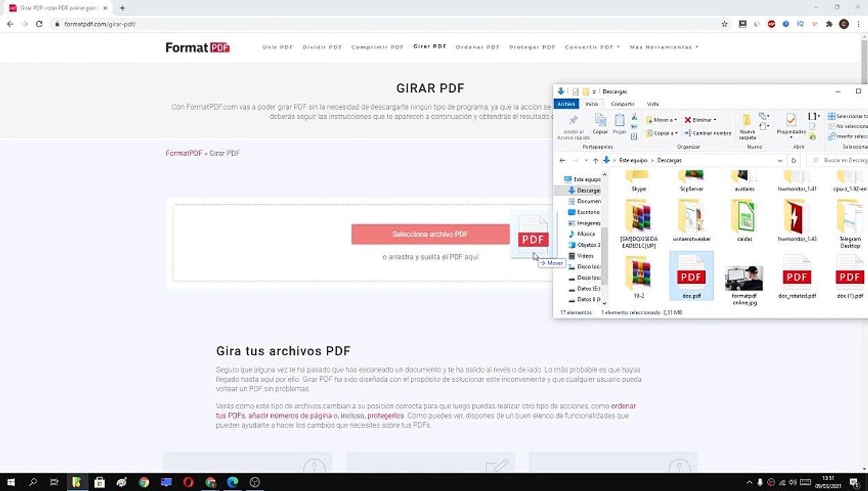
Task: Expand the Quick Access Toolbar customize arrow
Action: (x=594, y=91)
